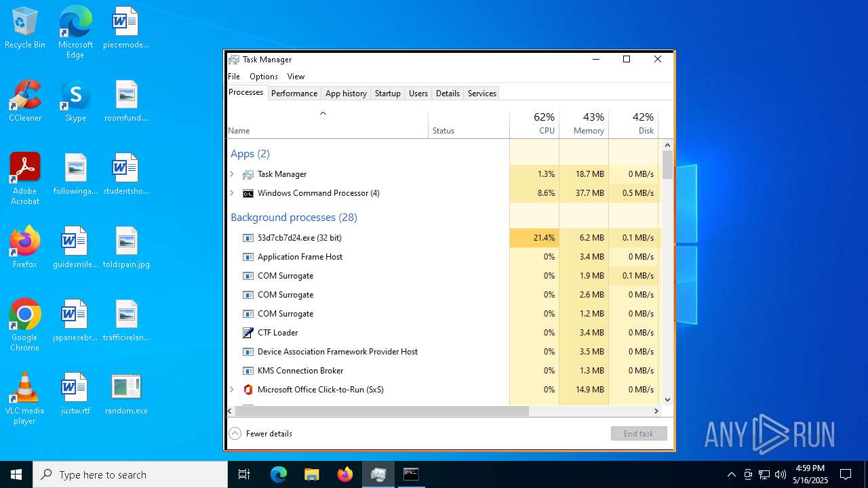Click the horizontal scrollbar right arrow

[x=656, y=411]
